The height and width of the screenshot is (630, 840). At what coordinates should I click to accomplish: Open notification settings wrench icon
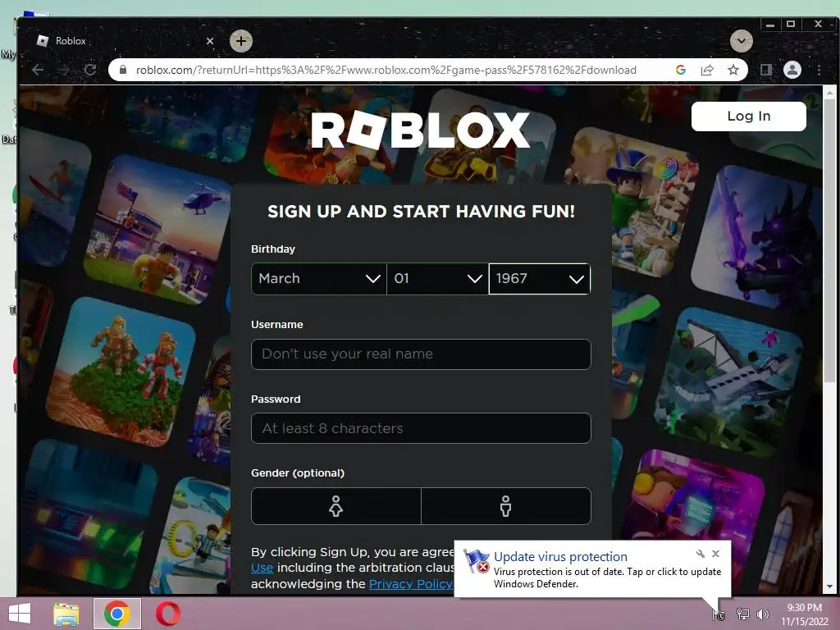701,554
